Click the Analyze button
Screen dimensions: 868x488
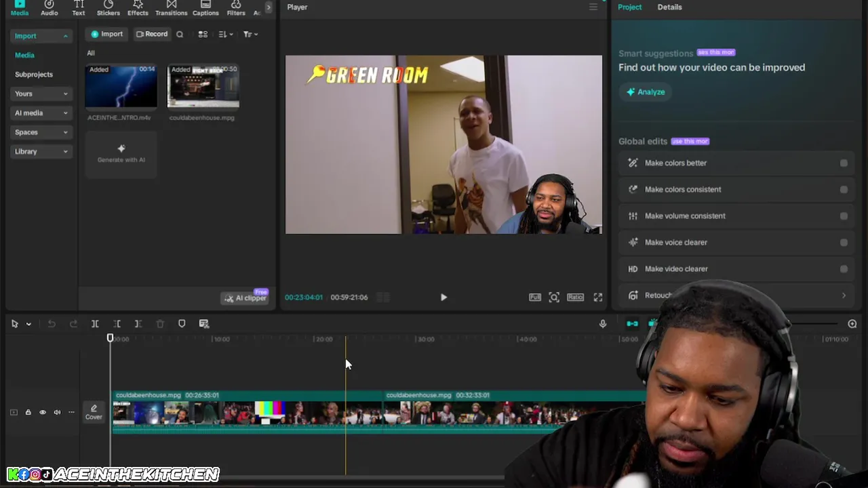(645, 92)
